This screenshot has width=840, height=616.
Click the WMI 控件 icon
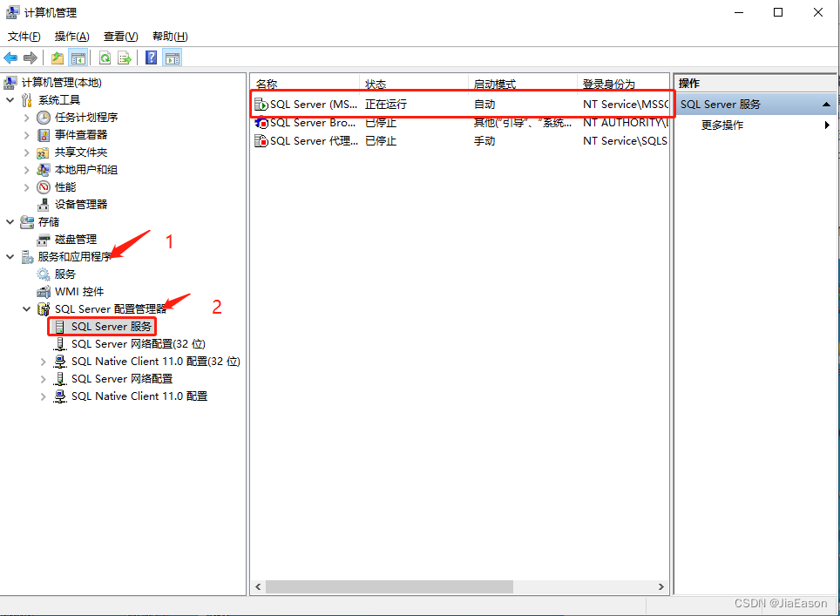point(44,292)
